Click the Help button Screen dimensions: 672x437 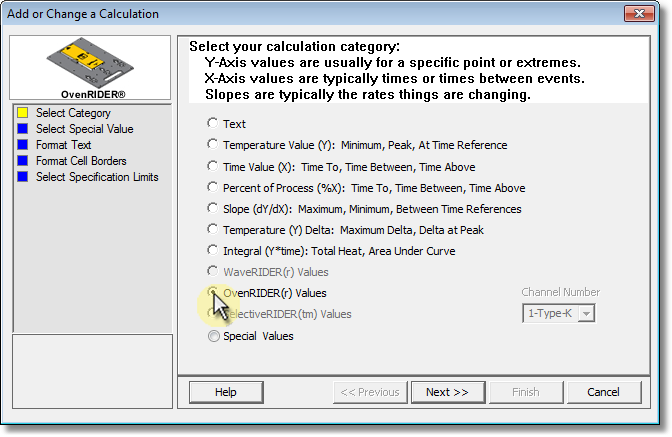(226, 392)
